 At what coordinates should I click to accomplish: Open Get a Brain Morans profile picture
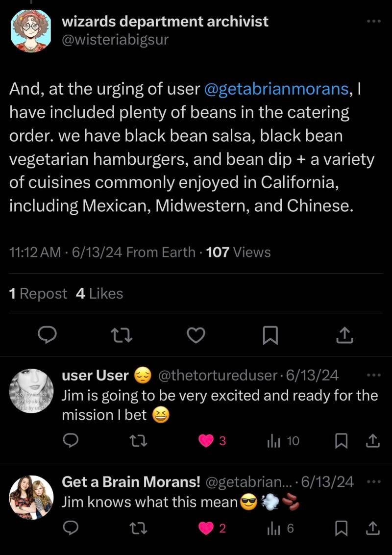(31, 497)
